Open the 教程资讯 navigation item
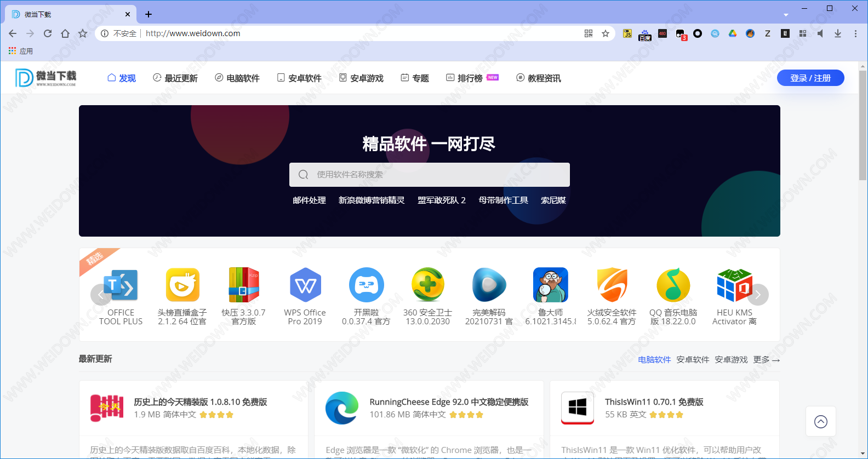868x459 pixels. point(538,78)
